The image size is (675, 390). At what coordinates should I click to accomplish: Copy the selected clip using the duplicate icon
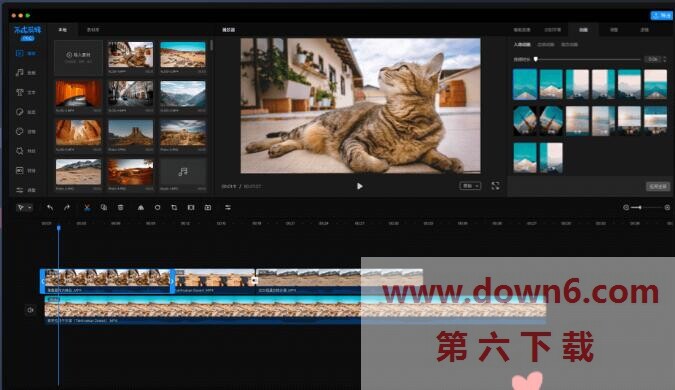pos(104,207)
